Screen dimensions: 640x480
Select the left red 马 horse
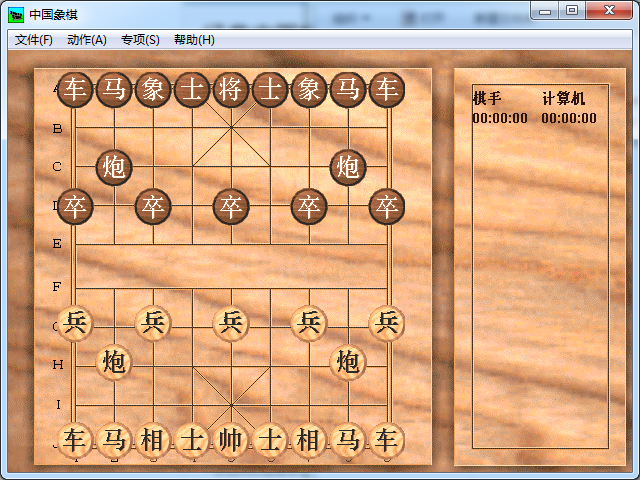pos(114,440)
